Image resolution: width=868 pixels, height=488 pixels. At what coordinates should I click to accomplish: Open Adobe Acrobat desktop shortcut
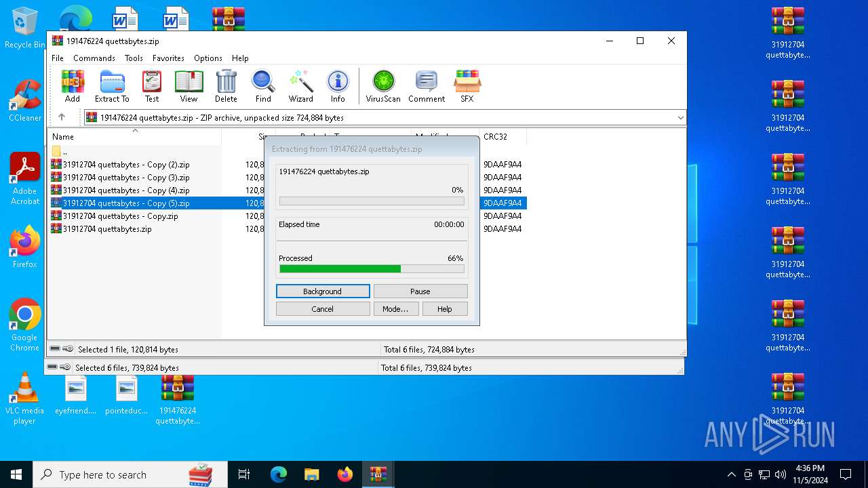(x=24, y=178)
